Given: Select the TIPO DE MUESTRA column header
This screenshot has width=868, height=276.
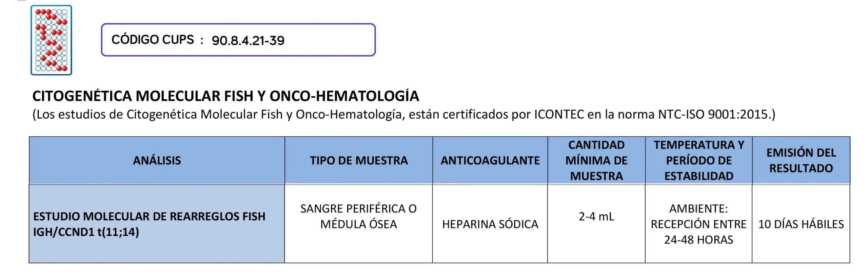Looking at the screenshot, I should [358, 160].
